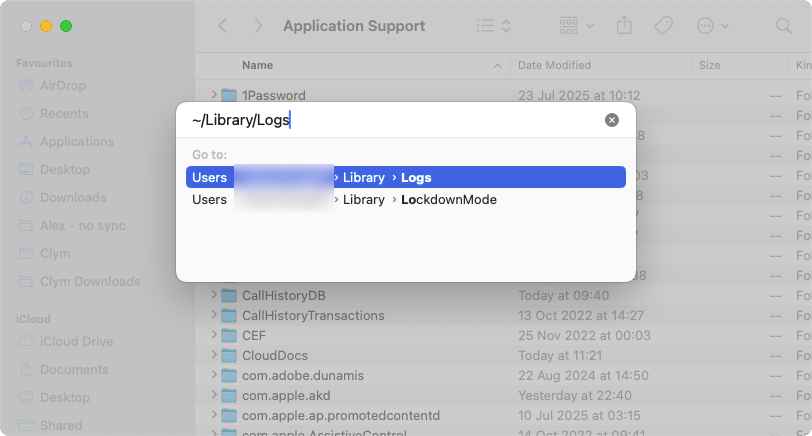Select the com.adobe.dunamis folder name

(x=303, y=375)
